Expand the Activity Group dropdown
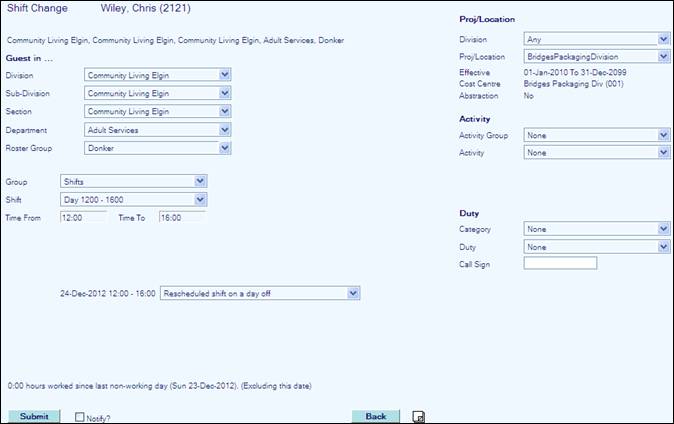The image size is (674, 424). (596, 135)
